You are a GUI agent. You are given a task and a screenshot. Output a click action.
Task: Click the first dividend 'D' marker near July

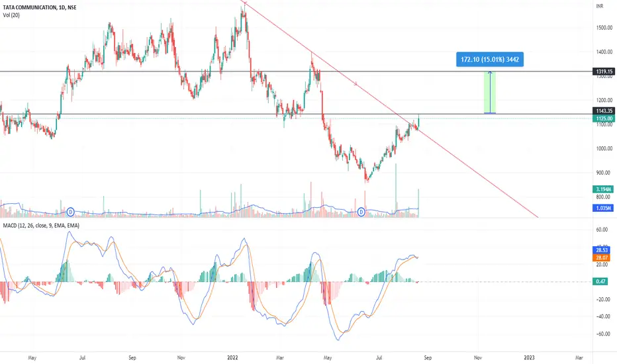pos(70,212)
